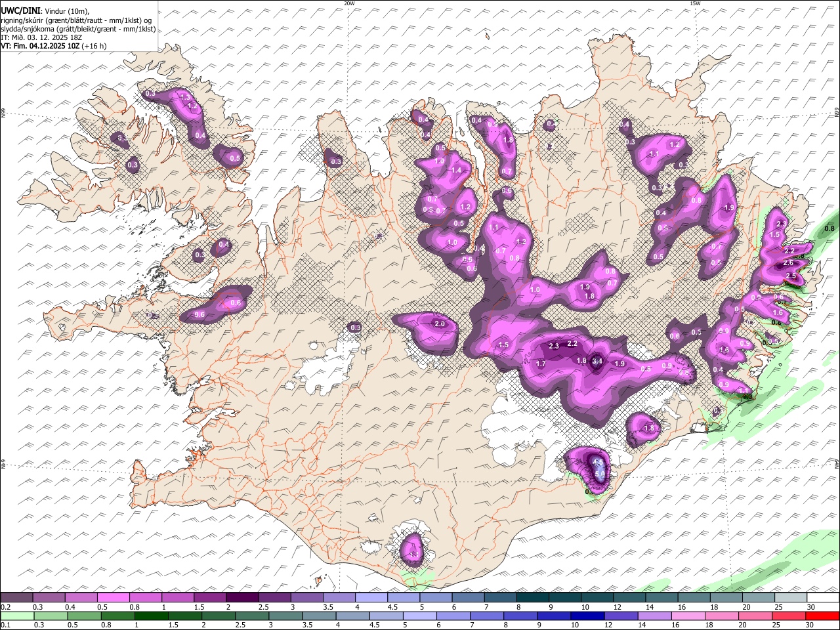Click the 1.7 snowfall value on the map
Screen dimensions: 840x630
click(541, 364)
